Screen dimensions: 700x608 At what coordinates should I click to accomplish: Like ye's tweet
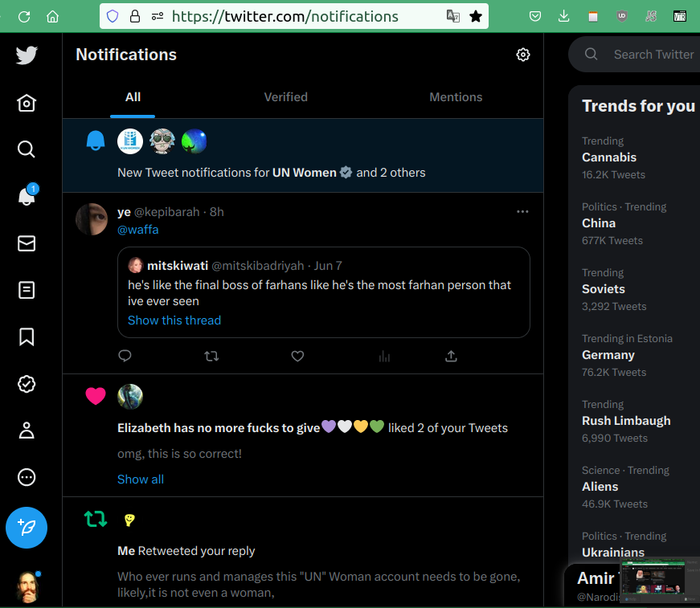point(297,356)
